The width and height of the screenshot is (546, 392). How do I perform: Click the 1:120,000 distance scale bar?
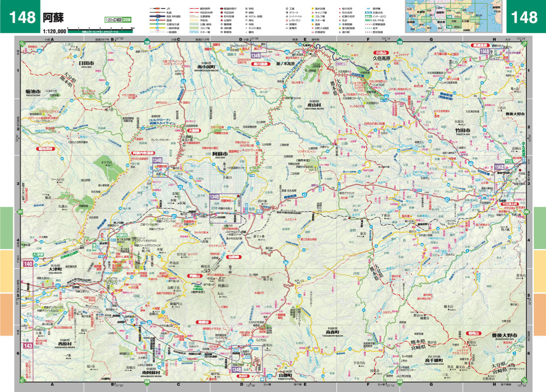(100, 29)
